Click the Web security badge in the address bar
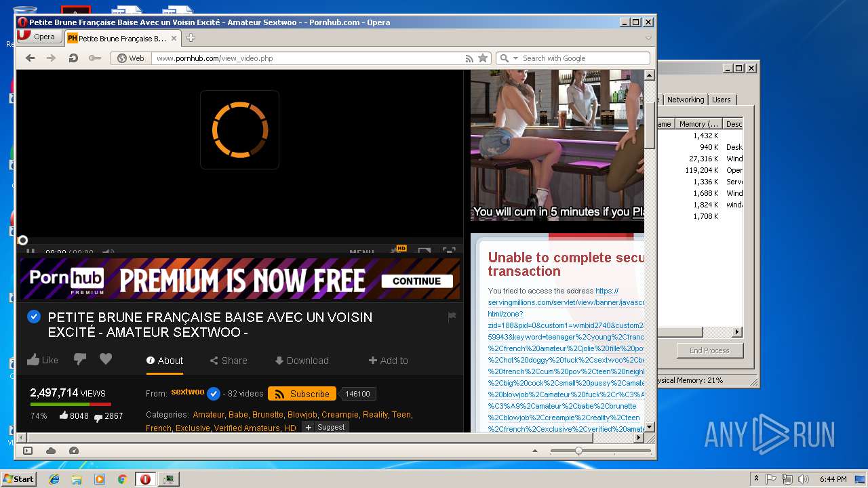This screenshot has height=488, width=868. click(131, 58)
